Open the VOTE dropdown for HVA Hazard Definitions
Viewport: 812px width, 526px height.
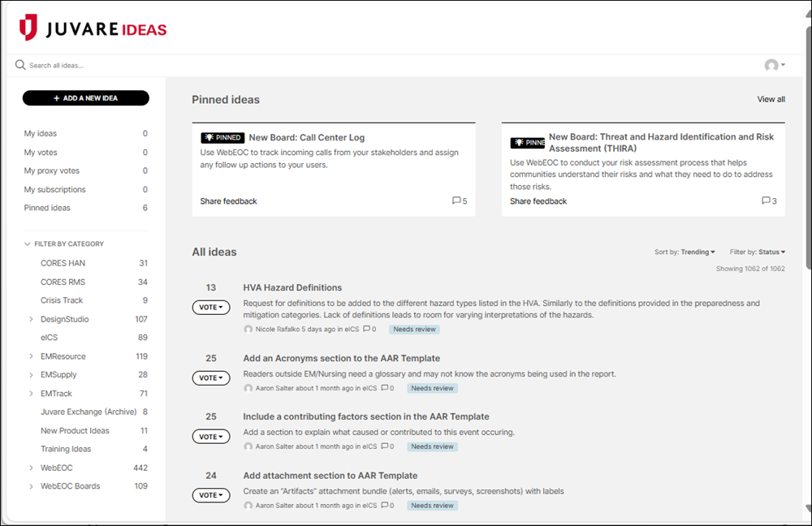tap(211, 307)
